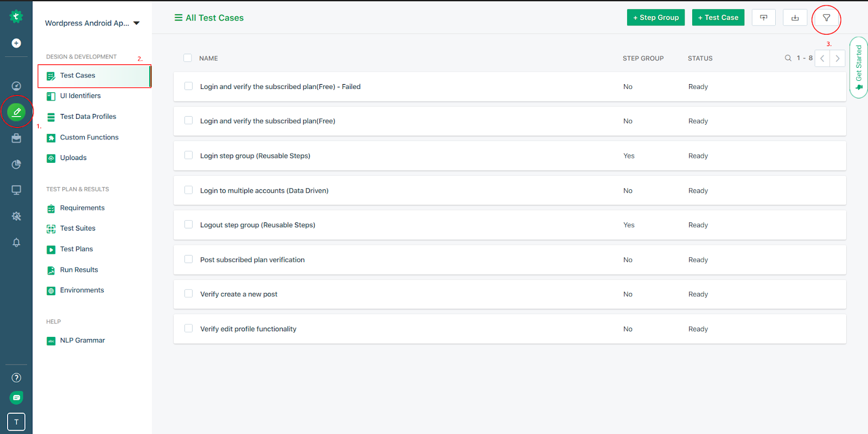Open the Get Started side tab

coord(859,67)
